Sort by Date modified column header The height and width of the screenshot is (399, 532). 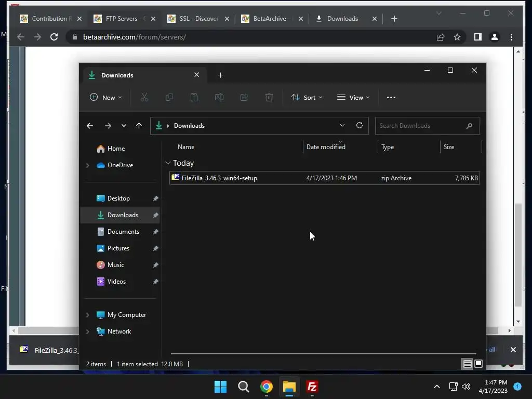(x=326, y=147)
